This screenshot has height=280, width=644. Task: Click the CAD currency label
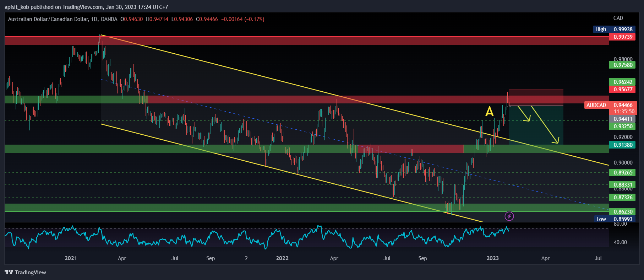tap(618, 18)
